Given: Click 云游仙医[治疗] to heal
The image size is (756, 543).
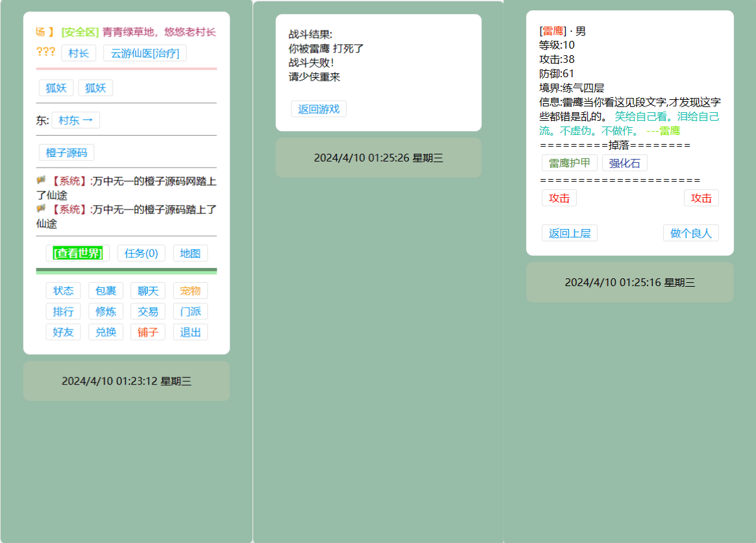Looking at the screenshot, I should pyautogui.click(x=145, y=53).
